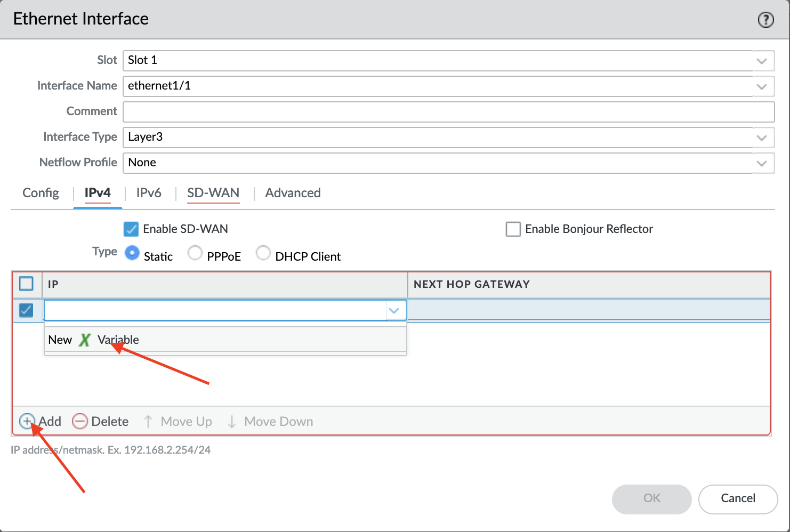The height and width of the screenshot is (532, 790).
Task: Select the DHCP Client radio button
Action: coord(263,253)
